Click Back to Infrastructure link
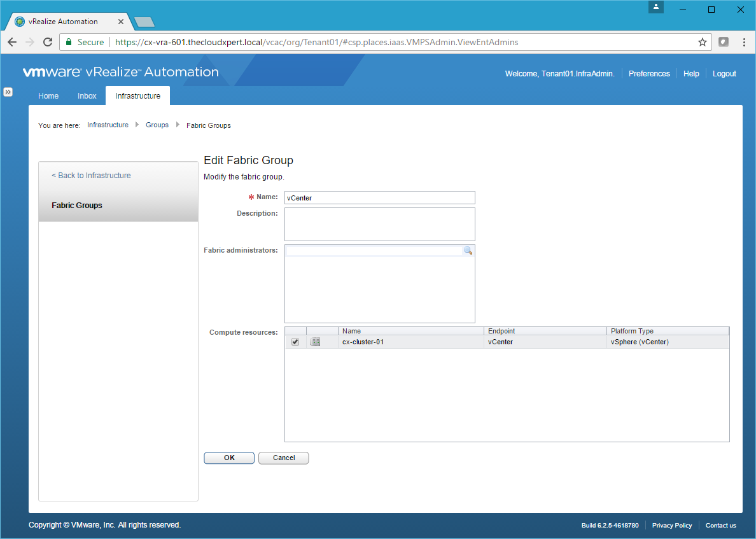 click(x=92, y=176)
